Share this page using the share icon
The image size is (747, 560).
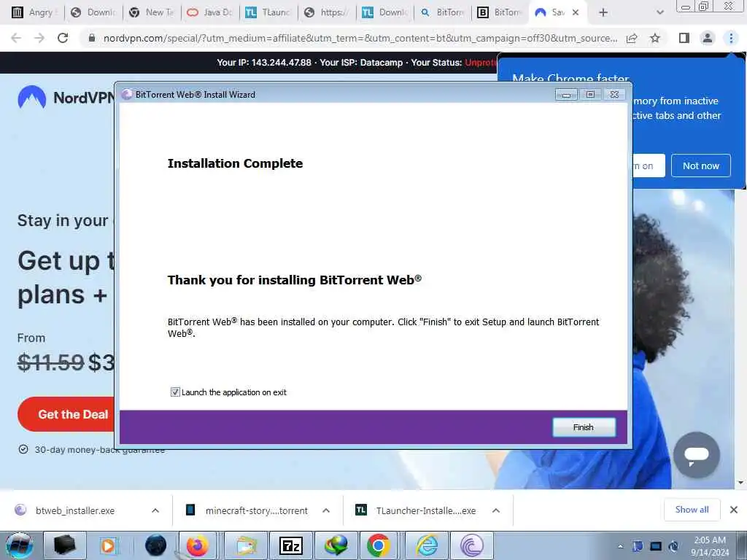632,38
